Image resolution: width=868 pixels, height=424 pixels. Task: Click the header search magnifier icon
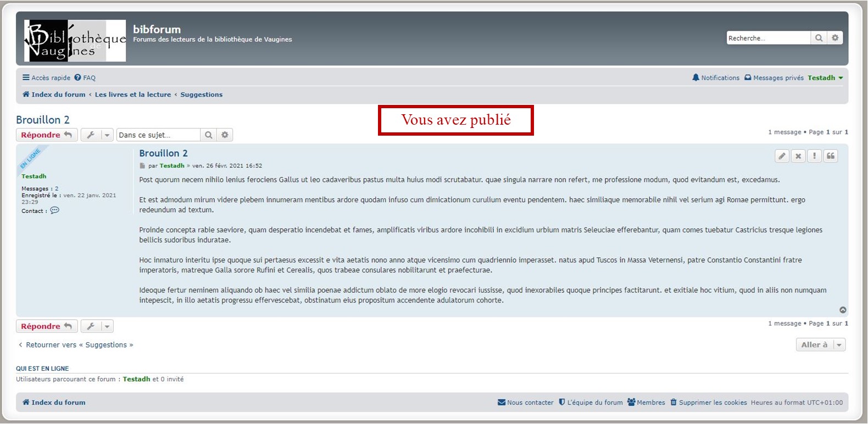point(819,38)
